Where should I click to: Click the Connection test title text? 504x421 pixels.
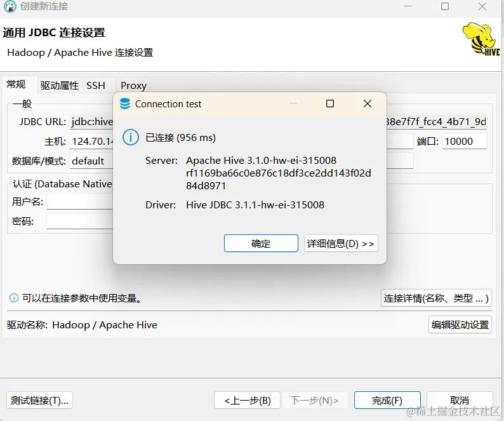pos(168,104)
